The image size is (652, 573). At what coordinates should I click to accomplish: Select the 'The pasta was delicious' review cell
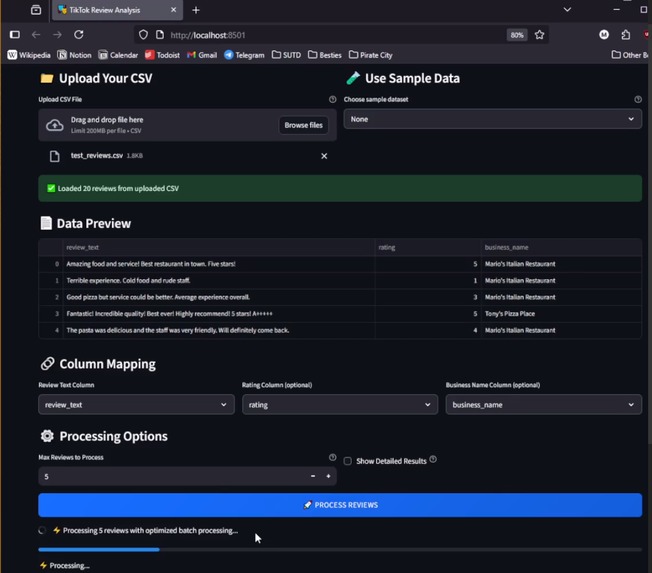(218, 331)
